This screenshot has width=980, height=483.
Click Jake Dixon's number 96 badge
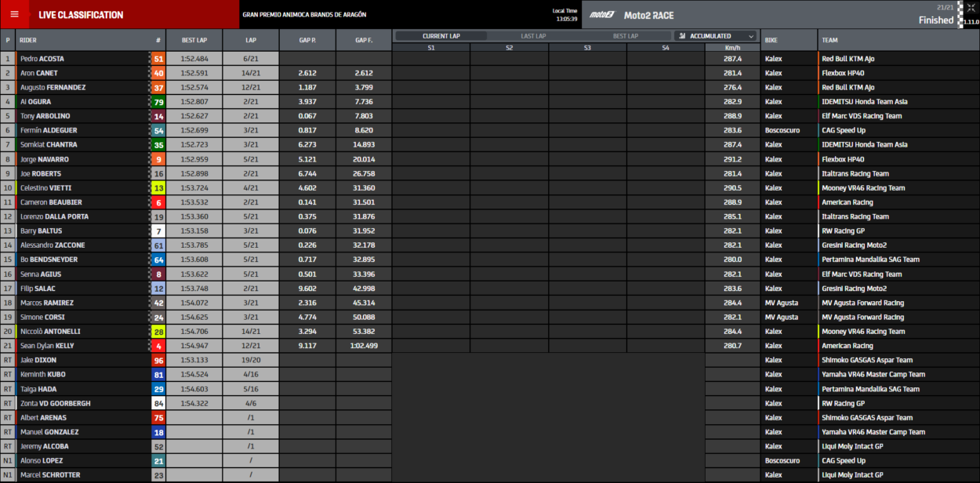(158, 361)
